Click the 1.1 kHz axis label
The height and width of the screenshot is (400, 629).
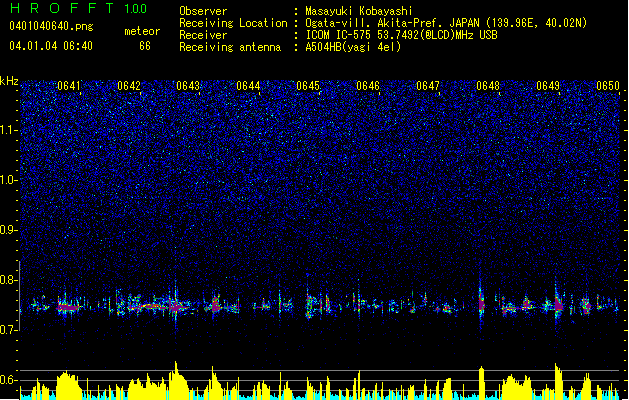pyautogui.click(x=9, y=130)
